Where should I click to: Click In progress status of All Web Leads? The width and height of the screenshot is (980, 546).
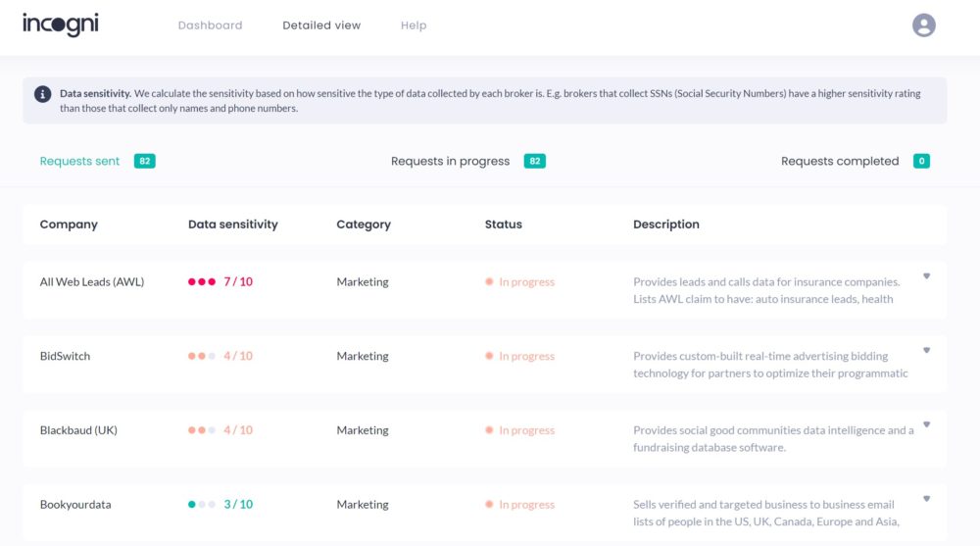click(520, 282)
